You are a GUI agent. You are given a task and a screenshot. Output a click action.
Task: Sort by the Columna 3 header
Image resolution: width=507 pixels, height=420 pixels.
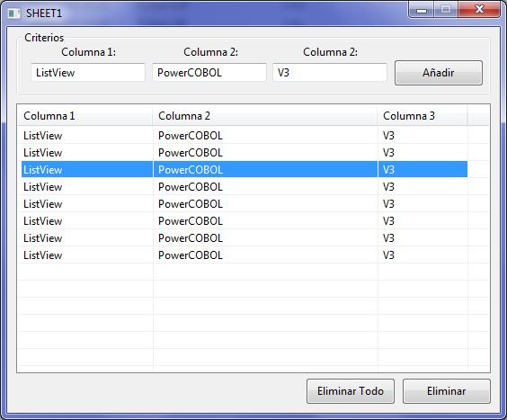(x=422, y=115)
